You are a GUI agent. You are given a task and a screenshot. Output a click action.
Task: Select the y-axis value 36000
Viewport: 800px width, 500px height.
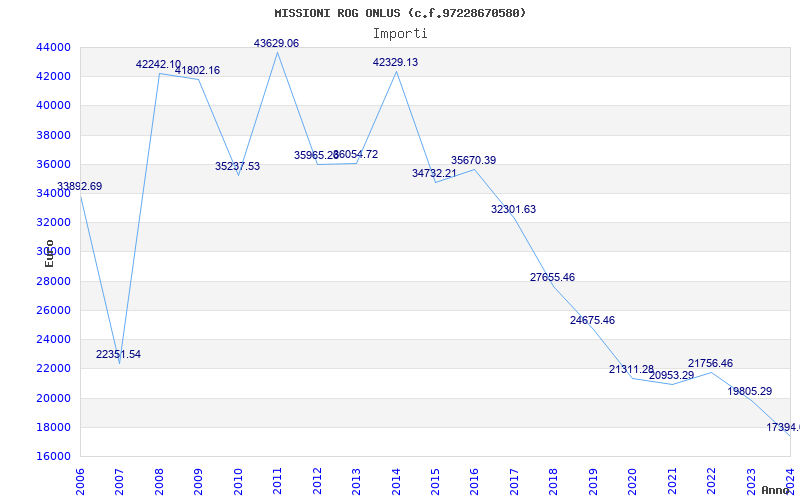click(x=53, y=164)
